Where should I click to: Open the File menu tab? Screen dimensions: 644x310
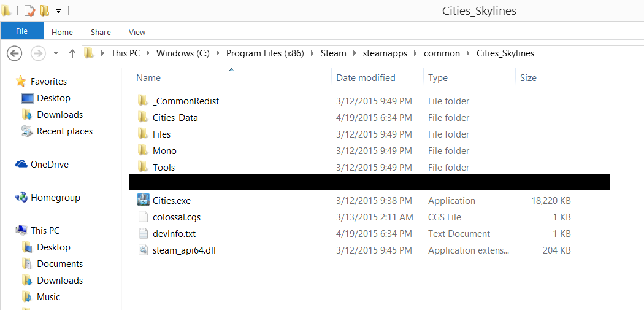pyautogui.click(x=21, y=31)
